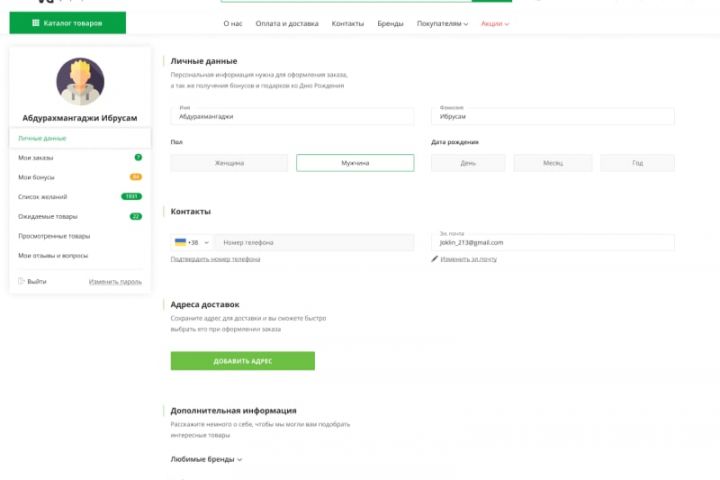Select Мужчина gender option

pyautogui.click(x=355, y=163)
